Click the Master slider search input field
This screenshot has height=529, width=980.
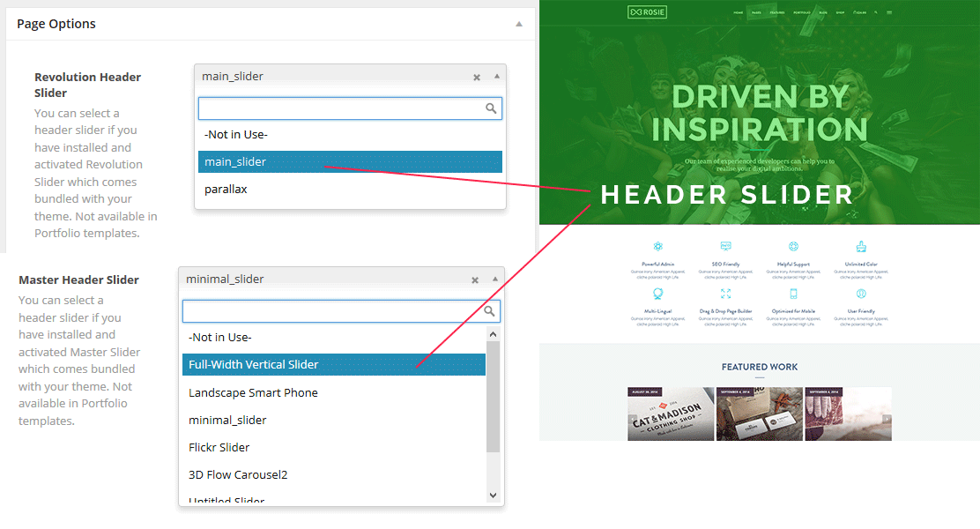pos(332,311)
